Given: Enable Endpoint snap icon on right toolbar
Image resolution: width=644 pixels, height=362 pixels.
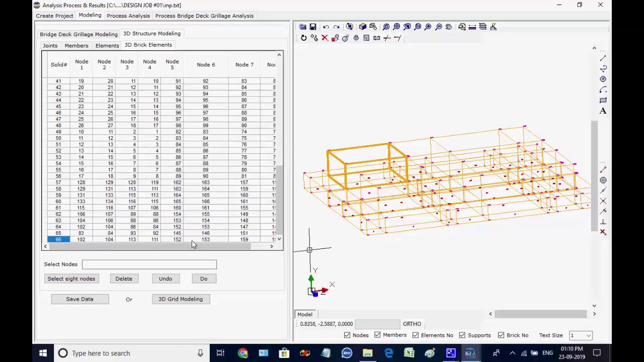Looking at the screenshot, I should pyautogui.click(x=603, y=169).
